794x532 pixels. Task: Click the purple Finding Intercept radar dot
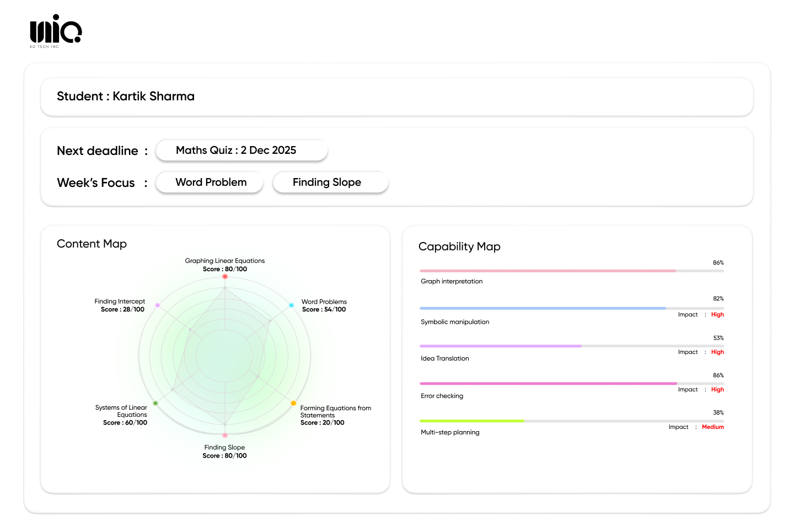pos(158,305)
